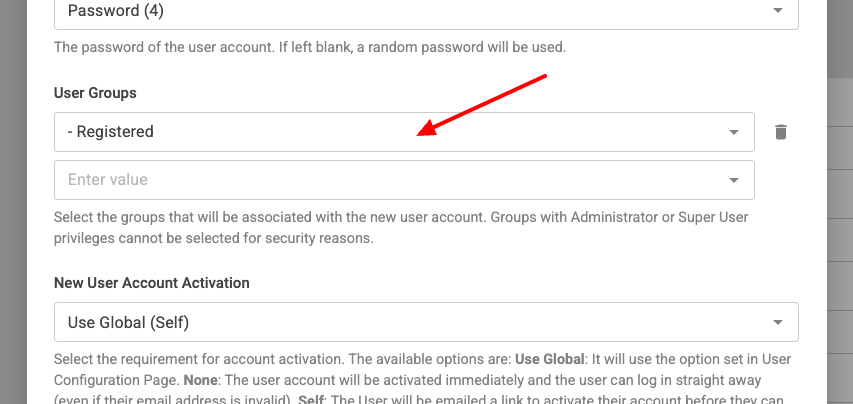Click the dimmed backdrop left of the dialog
This screenshot has height=404, width=853.
(13, 200)
